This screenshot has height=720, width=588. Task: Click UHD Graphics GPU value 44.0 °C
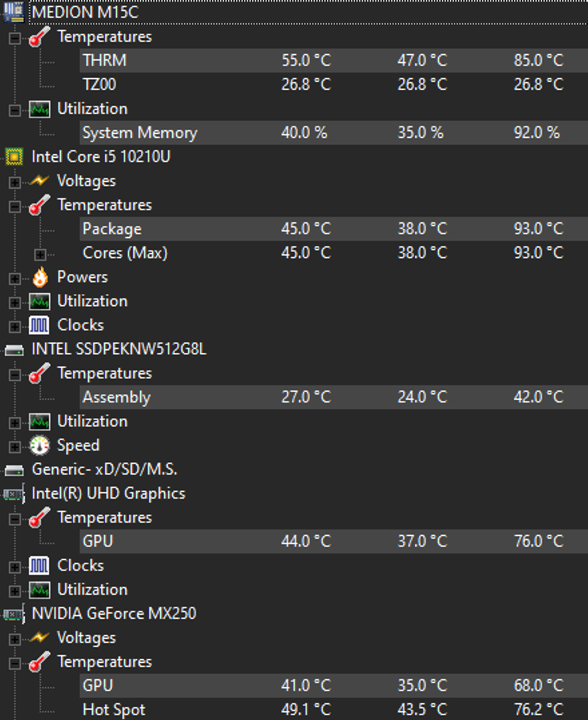pyautogui.click(x=306, y=541)
